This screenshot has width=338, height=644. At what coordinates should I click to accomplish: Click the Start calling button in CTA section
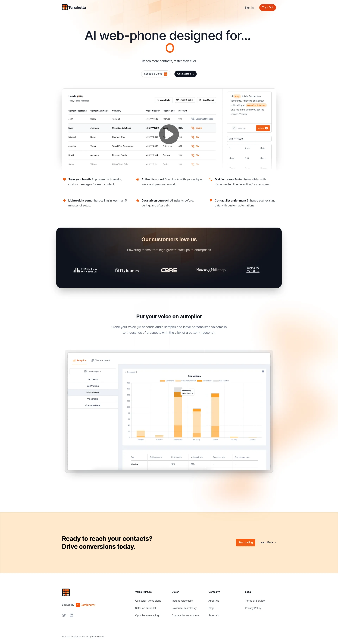coord(246,542)
